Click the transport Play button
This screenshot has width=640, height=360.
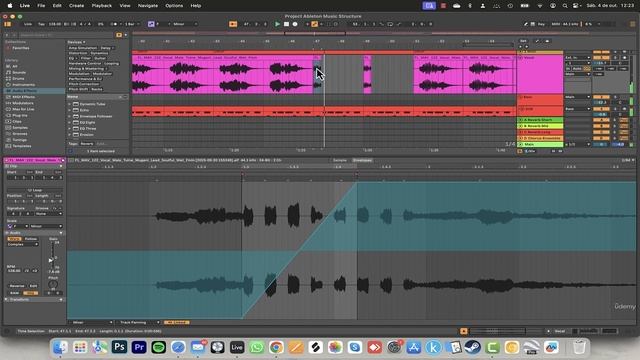(x=277, y=24)
